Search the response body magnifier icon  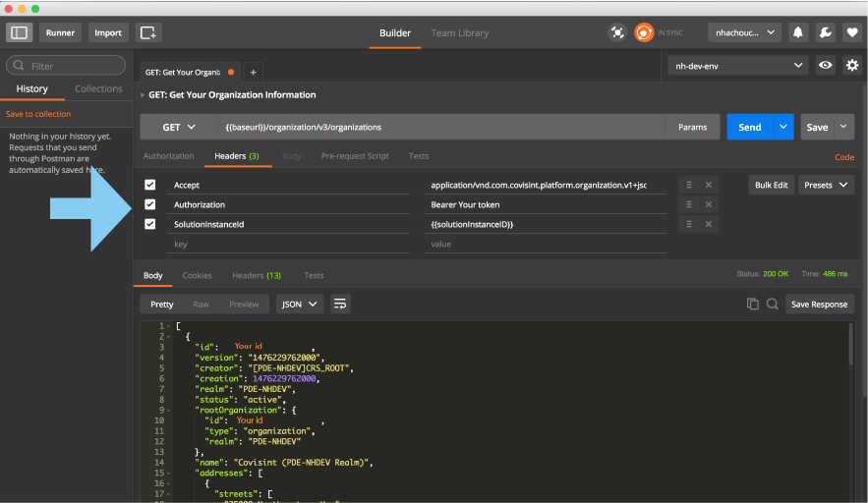pos(773,304)
